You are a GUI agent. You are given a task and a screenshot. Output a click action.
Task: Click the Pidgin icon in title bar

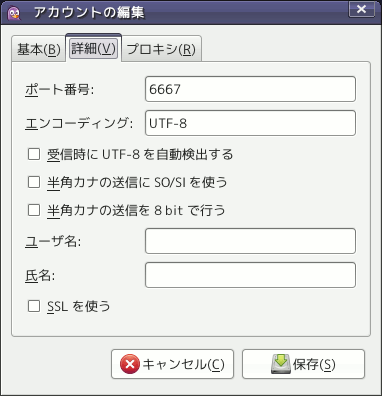click(14, 13)
